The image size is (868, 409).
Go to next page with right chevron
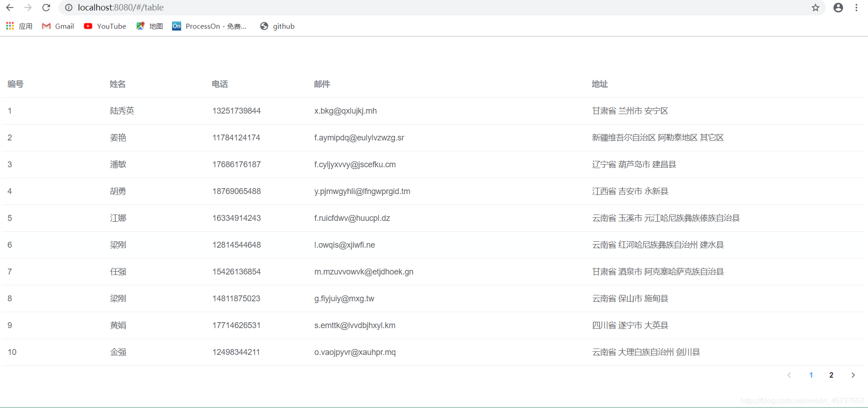point(853,375)
